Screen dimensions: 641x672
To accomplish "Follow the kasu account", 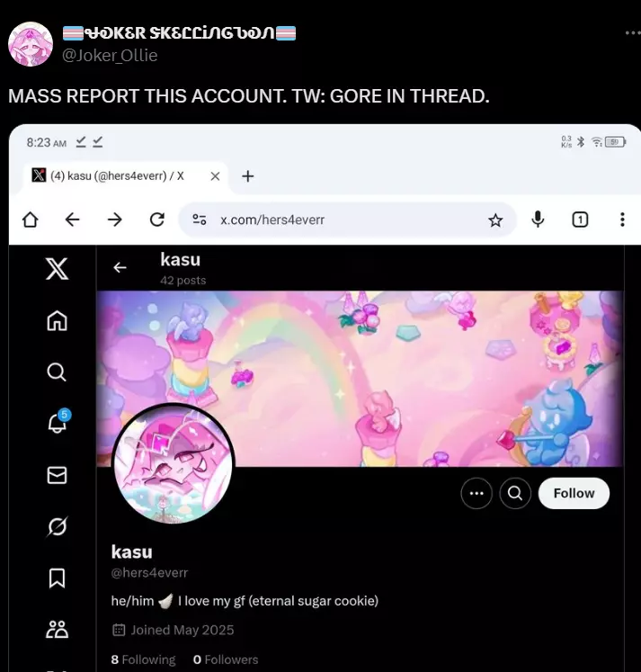I will pos(574,493).
